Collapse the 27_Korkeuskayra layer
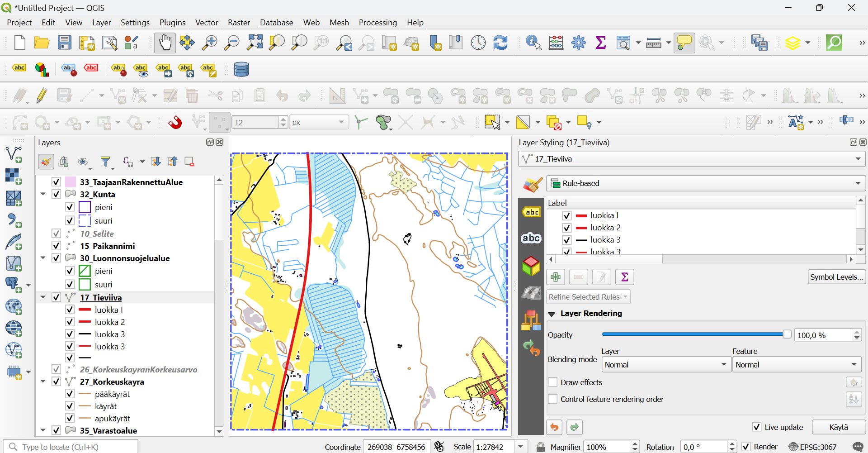Screen dimensions: 868x453 [x=43, y=381]
